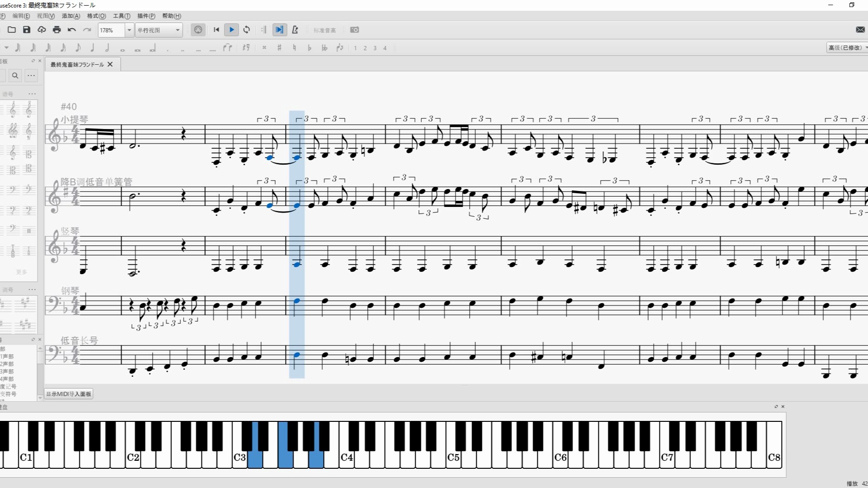868x488 pixels.
Task: Toggle voice 1
Action: click(x=355, y=48)
